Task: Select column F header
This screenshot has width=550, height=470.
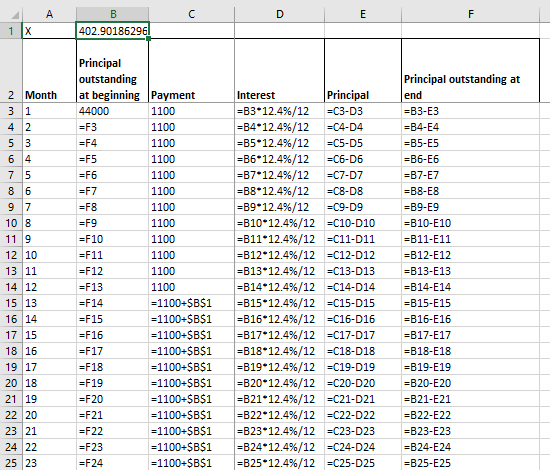Action: click(x=470, y=14)
